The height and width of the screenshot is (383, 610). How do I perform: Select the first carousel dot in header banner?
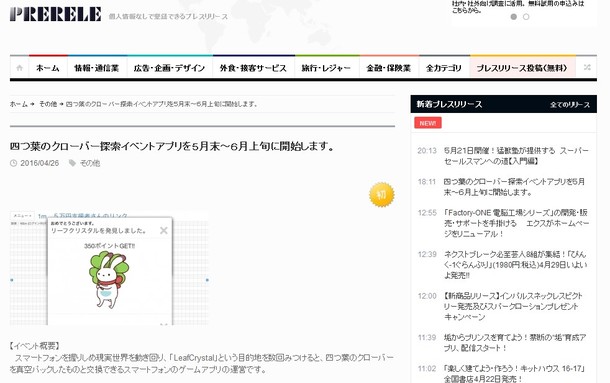click(x=514, y=17)
